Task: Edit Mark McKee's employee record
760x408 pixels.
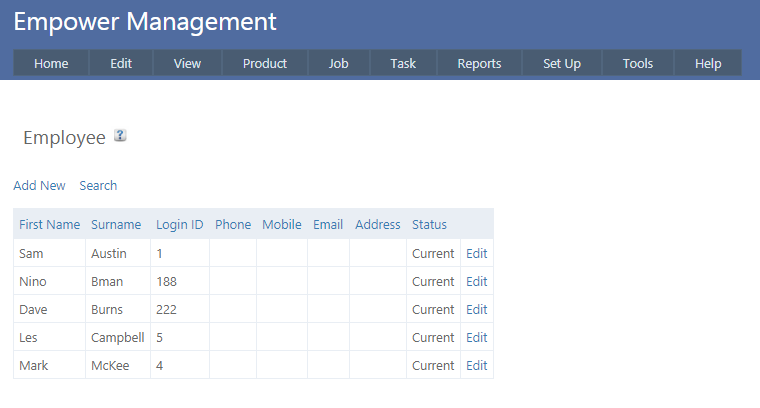Action: [477, 365]
